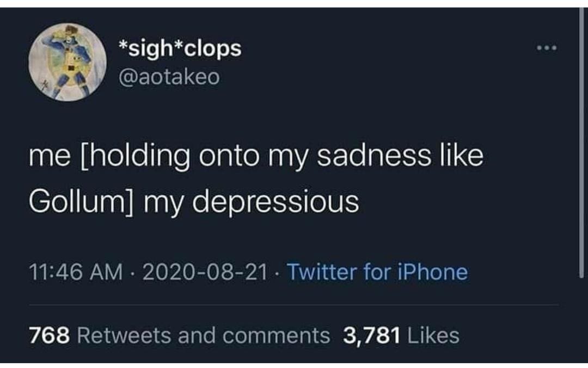The image size is (588, 368).
Task: View the 768 Retweets and comments
Action: pyautogui.click(x=180, y=335)
